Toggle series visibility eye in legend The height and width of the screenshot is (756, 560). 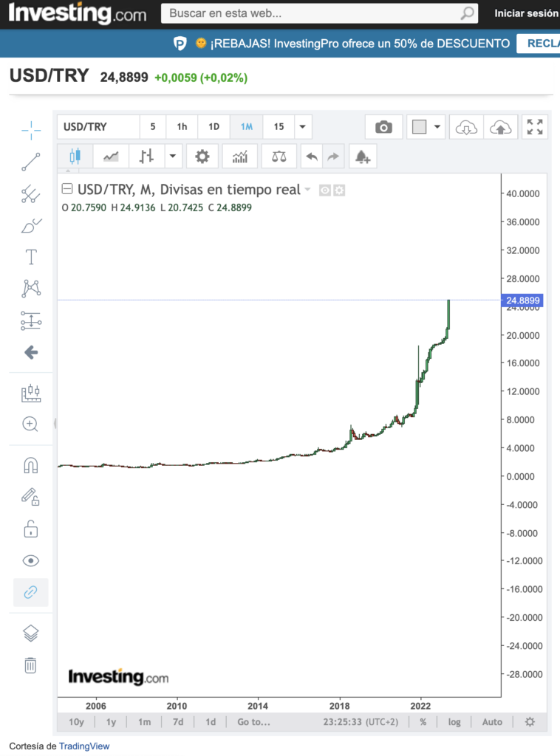pyautogui.click(x=324, y=190)
